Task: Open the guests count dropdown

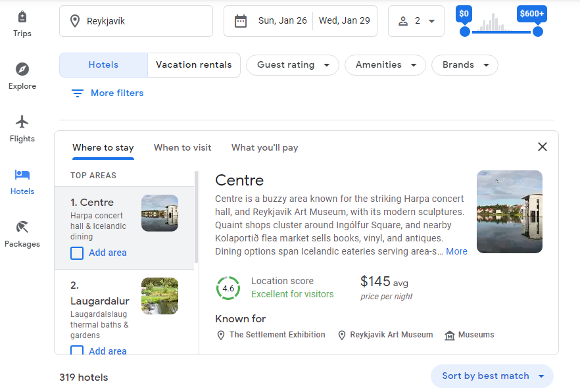Action: coord(416,21)
